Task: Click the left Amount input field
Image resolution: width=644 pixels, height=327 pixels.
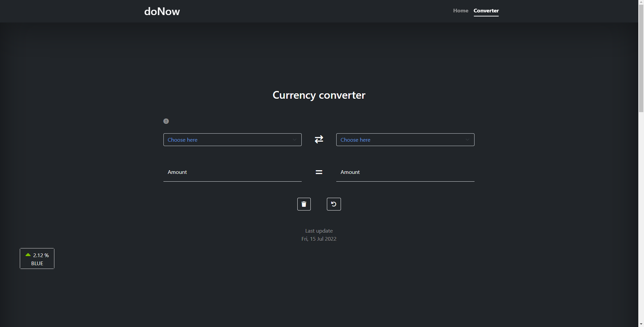Action: (232, 172)
